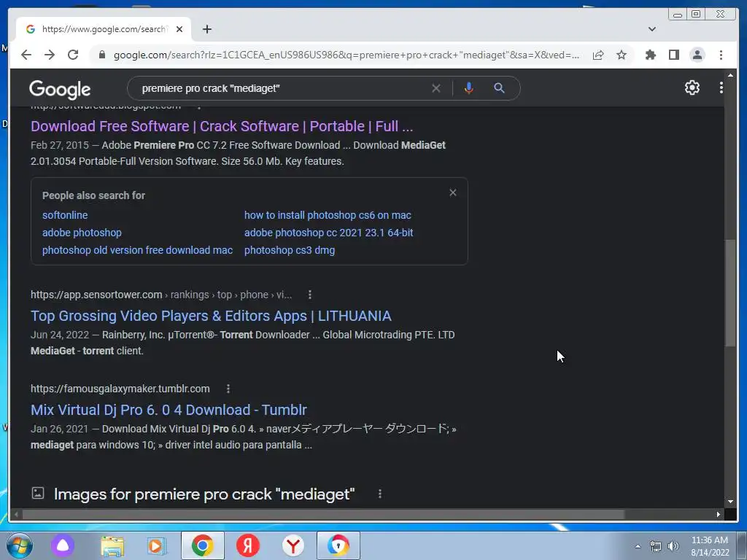Click the app.sensortower.com breadcrumb URL

point(161,295)
